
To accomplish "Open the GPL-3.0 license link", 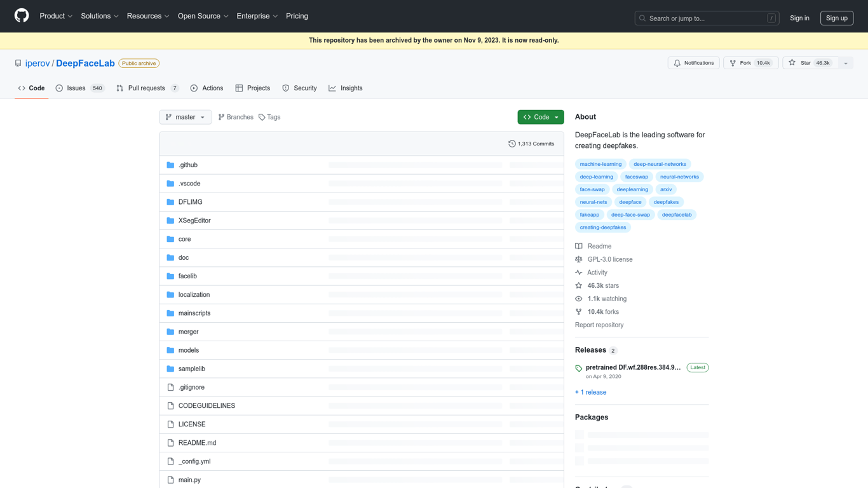I will click(609, 259).
